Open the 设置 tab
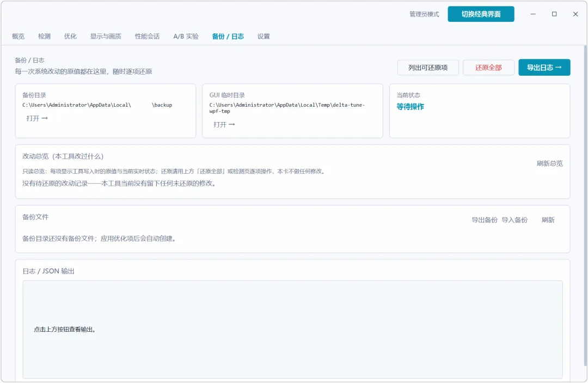 click(264, 37)
